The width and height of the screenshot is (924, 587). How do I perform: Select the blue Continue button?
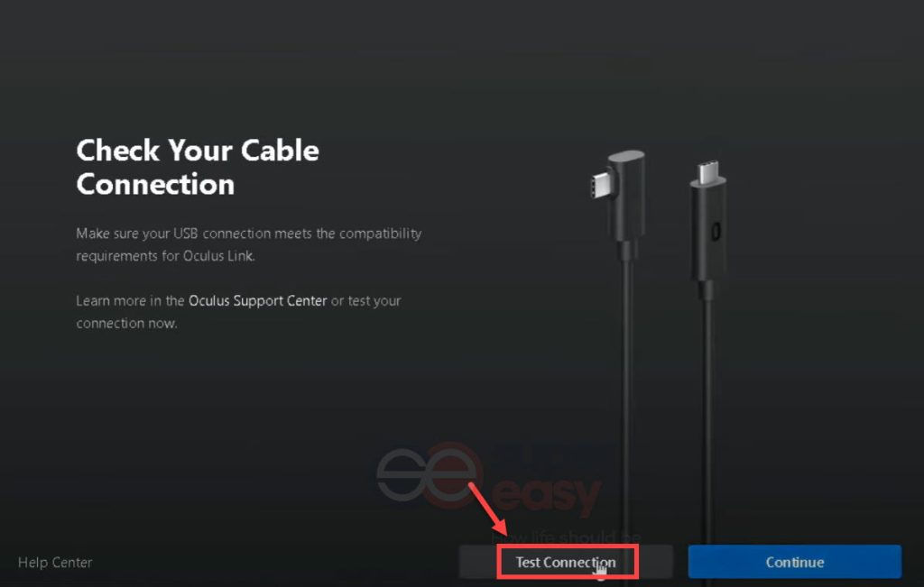point(794,562)
